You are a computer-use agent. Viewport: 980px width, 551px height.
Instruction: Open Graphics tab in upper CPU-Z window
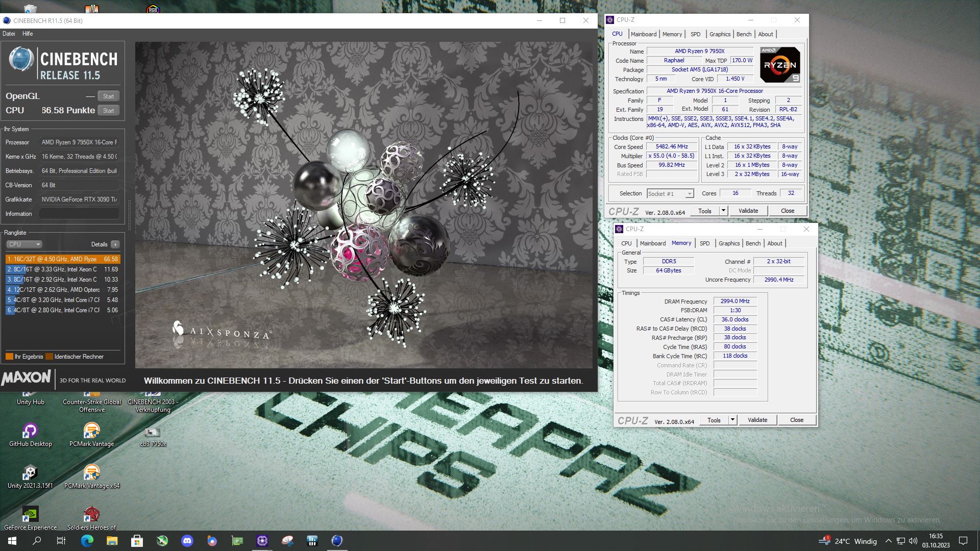coord(720,34)
